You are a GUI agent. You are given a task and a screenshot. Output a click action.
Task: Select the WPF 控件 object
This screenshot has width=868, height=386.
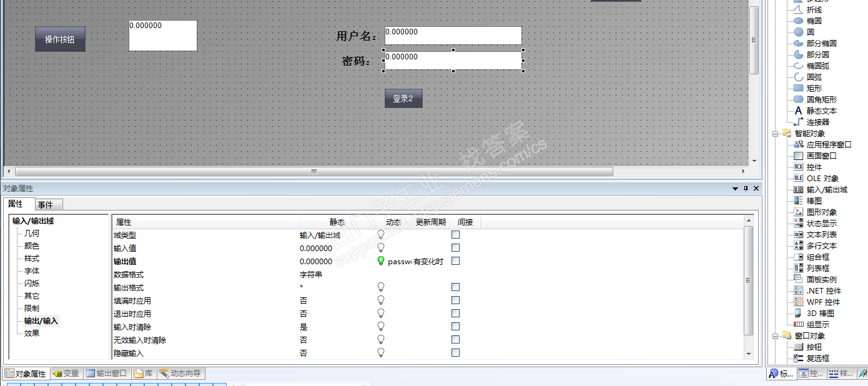tap(824, 302)
